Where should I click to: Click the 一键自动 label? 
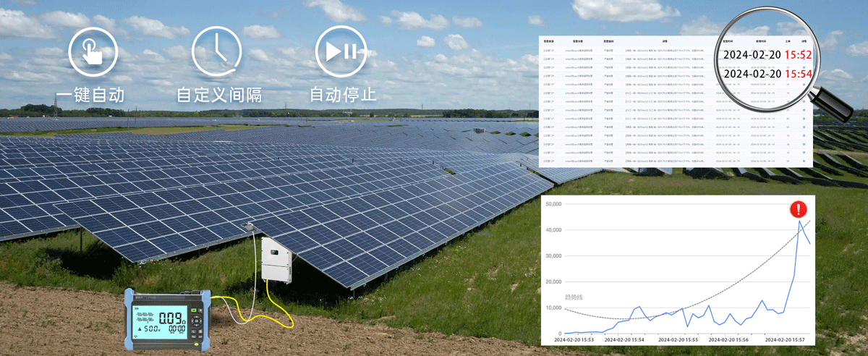(x=93, y=95)
